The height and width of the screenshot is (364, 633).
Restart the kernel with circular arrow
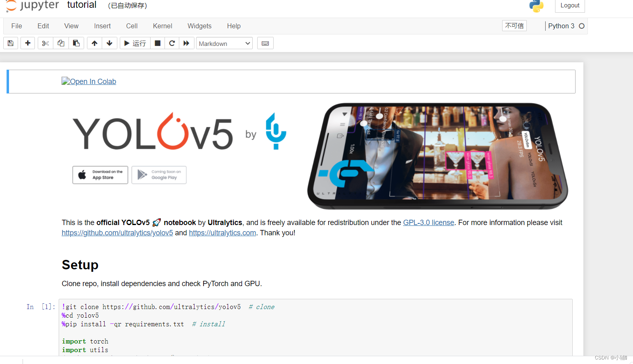click(172, 43)
